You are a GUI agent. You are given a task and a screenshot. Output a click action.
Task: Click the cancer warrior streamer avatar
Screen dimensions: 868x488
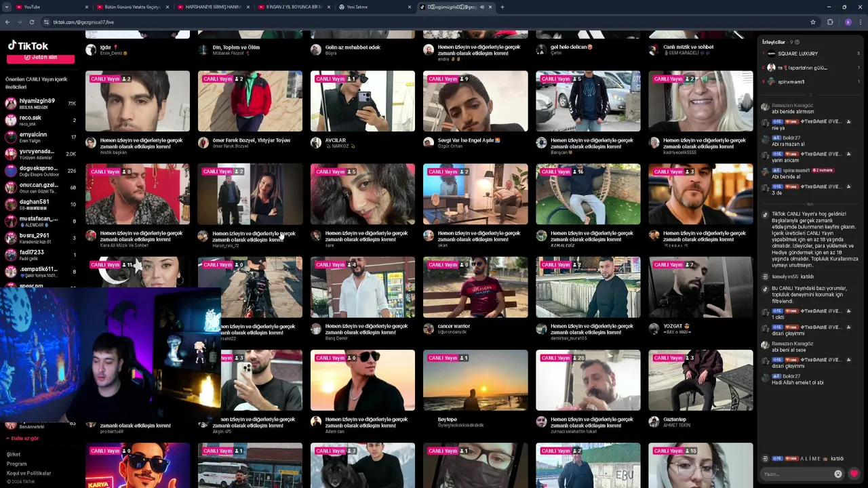[429, 328]
